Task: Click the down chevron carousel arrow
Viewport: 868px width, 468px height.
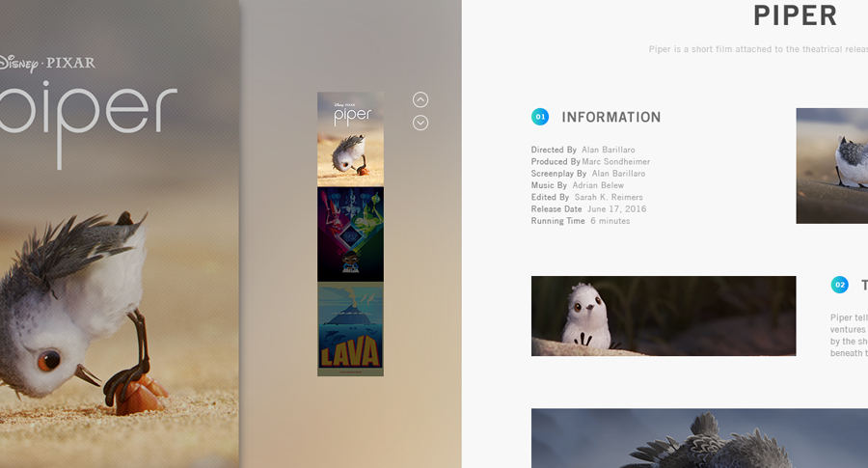Action: click(x=420, y=123)
